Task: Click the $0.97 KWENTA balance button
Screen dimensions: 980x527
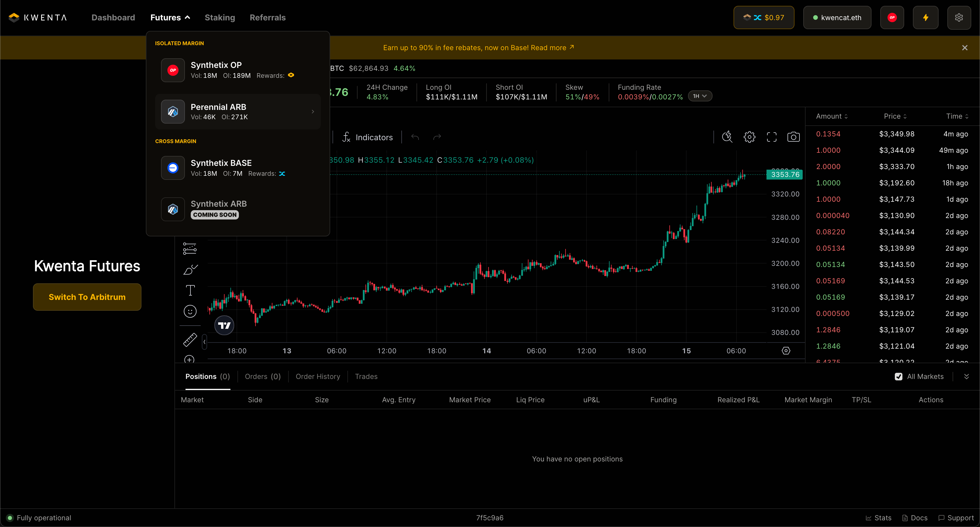Action: coord(764,17)
